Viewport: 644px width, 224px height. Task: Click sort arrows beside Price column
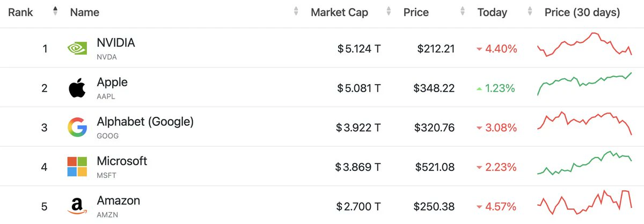(462, 11)
